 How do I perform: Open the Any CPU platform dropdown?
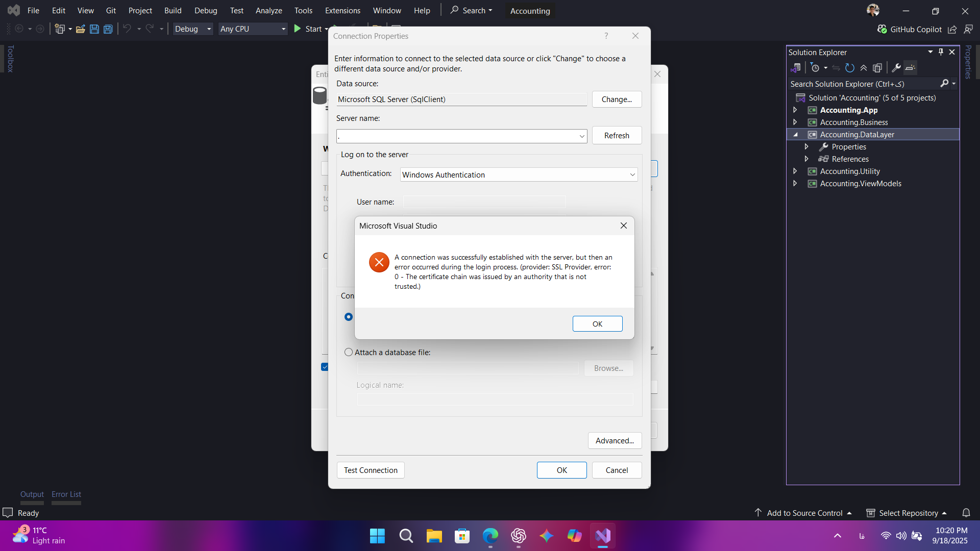point(253,29)
